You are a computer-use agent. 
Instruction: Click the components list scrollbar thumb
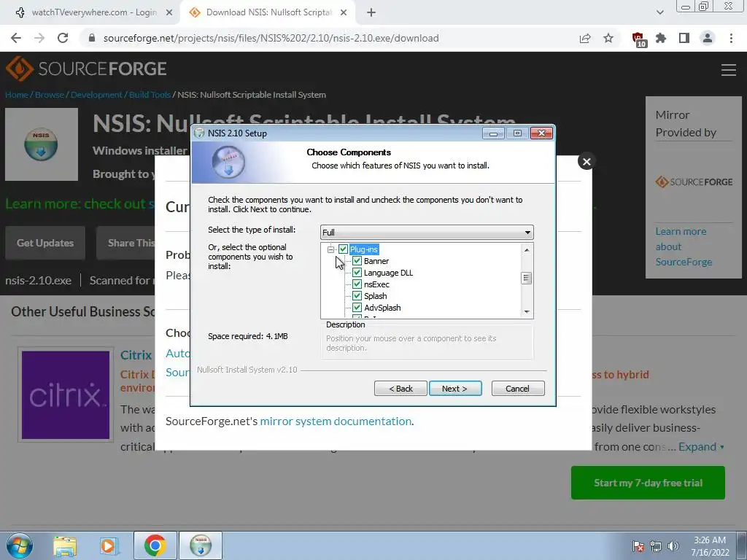coord(527,278)
